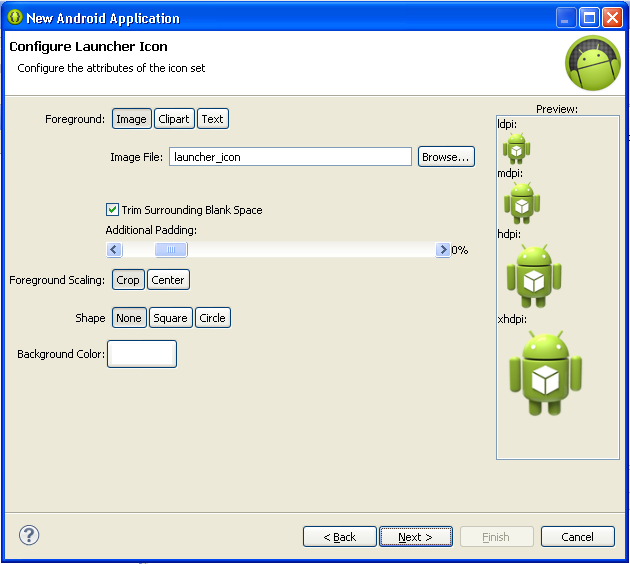
Task: Click the padding slider's left arrow
Action: [x=114, y=250]
